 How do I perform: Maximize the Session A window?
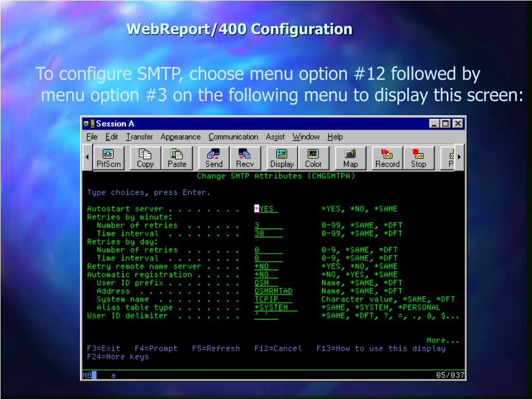pyautogui.click(x=445, y=124)
